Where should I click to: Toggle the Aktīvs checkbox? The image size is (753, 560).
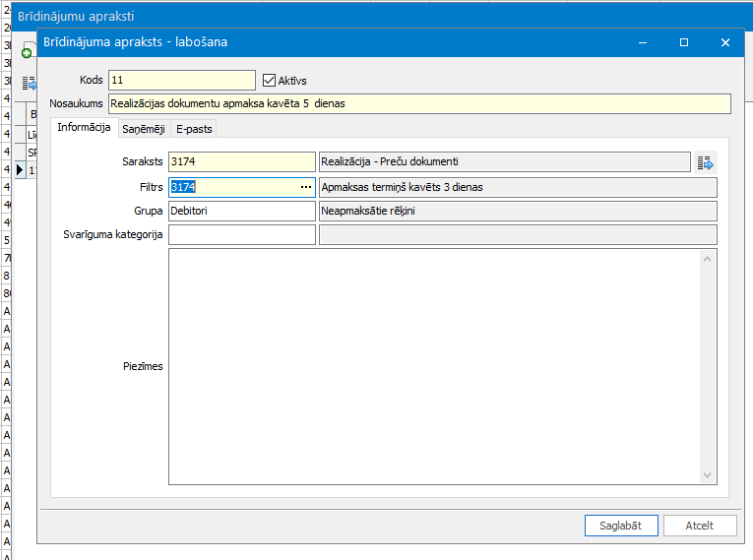click(270, 80)
